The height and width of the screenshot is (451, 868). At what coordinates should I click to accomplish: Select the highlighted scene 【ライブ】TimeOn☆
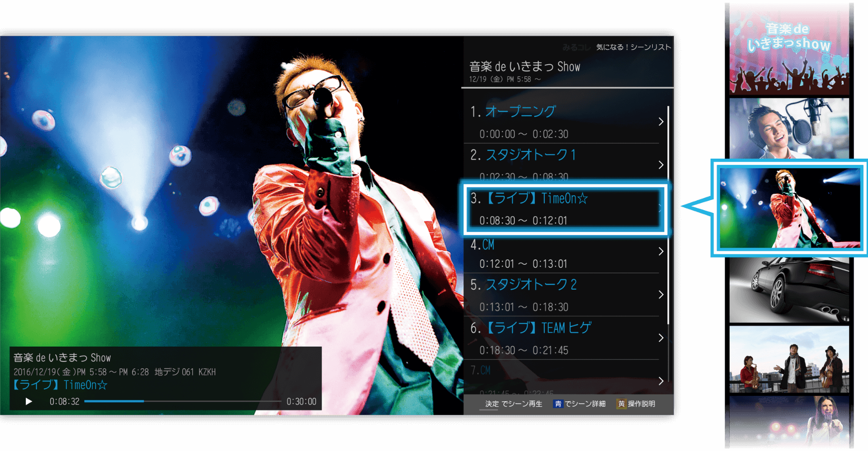coord(563,209)
